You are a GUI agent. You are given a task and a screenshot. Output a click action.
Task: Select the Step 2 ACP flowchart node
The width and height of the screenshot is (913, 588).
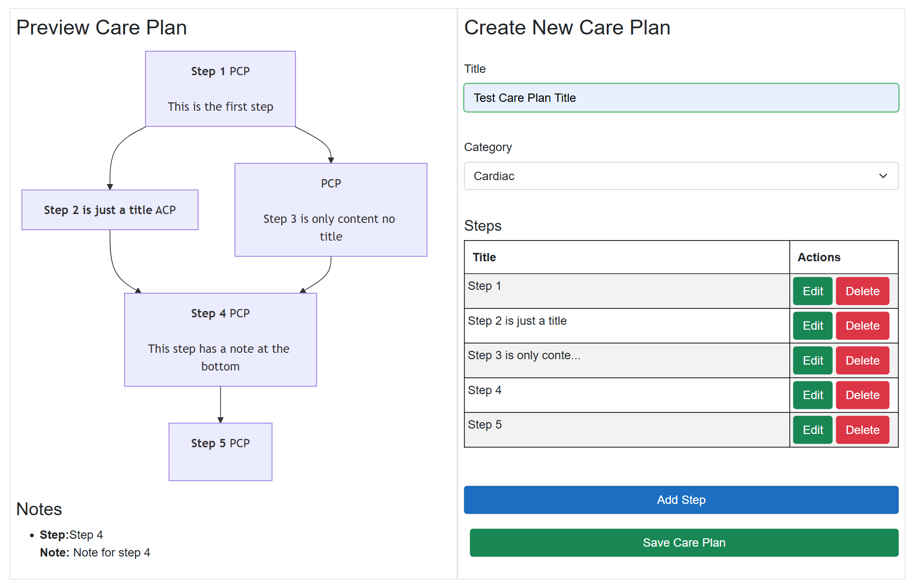point(110,210)
